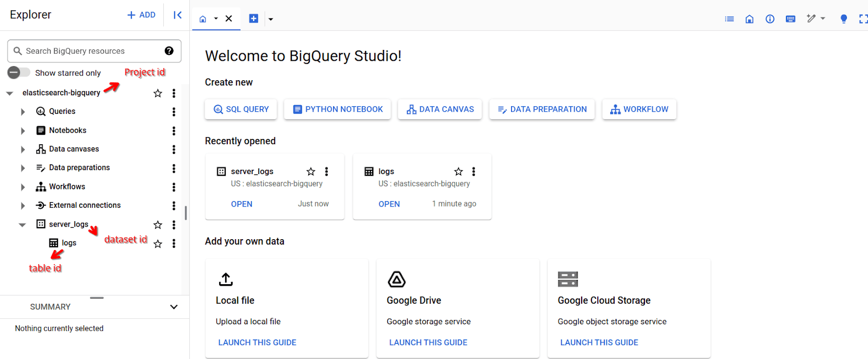The width and height of the screenshot is (868, 359).
Task: Collapse the server_logs dataset node
Action: click(x=22, y=225)
